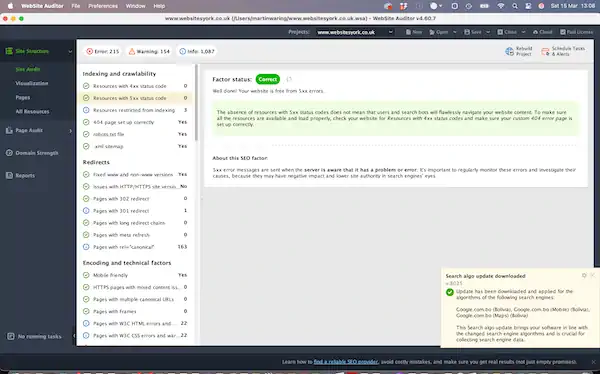Select '404 page set up correctly' row
Viewport: 600px width, 374px height.
tap(135, 122)
